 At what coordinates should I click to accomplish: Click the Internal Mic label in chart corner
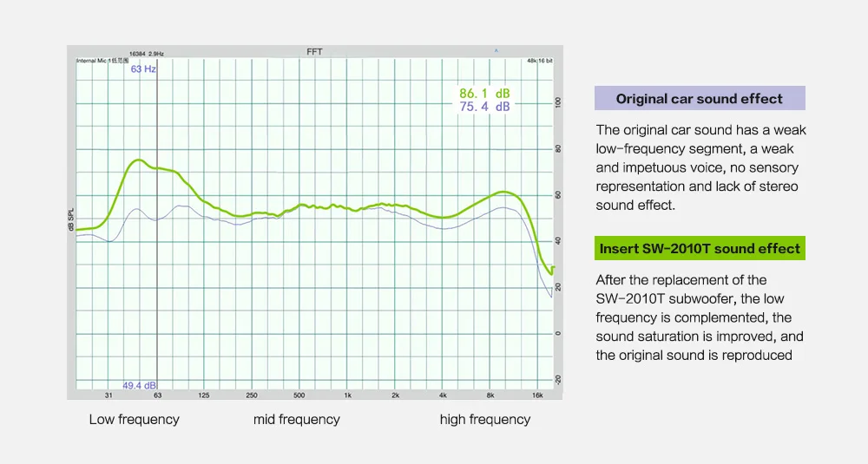pos(102,61)
